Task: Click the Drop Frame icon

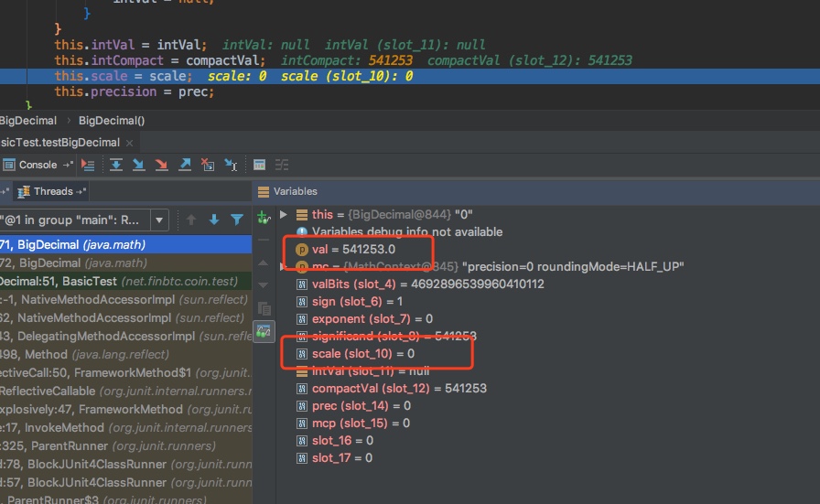Action: tap(208, 166)
